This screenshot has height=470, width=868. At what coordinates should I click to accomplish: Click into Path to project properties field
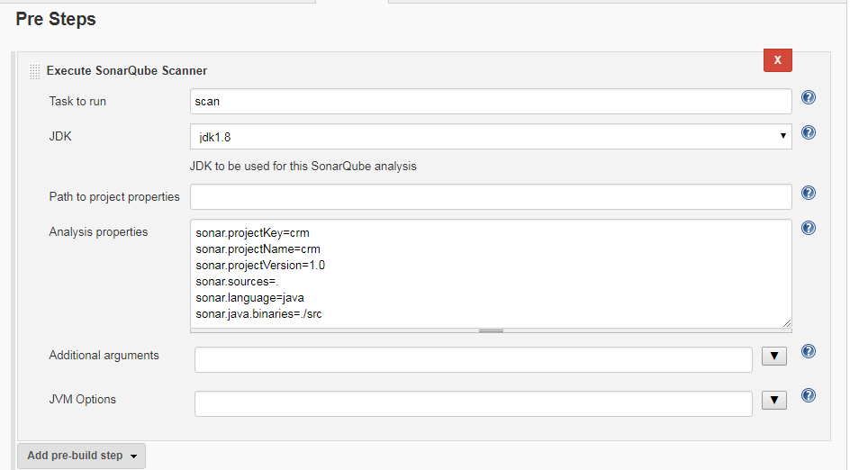[491, 196]
